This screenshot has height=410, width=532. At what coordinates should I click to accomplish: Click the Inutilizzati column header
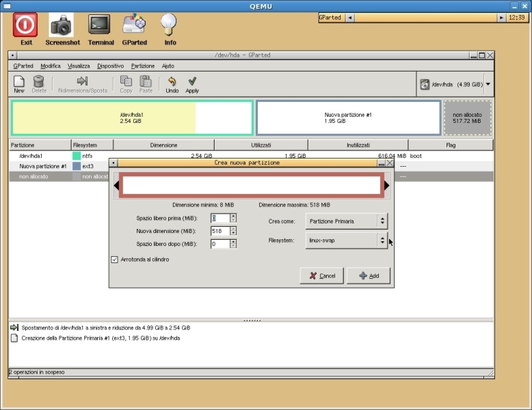tap(358, 145)
